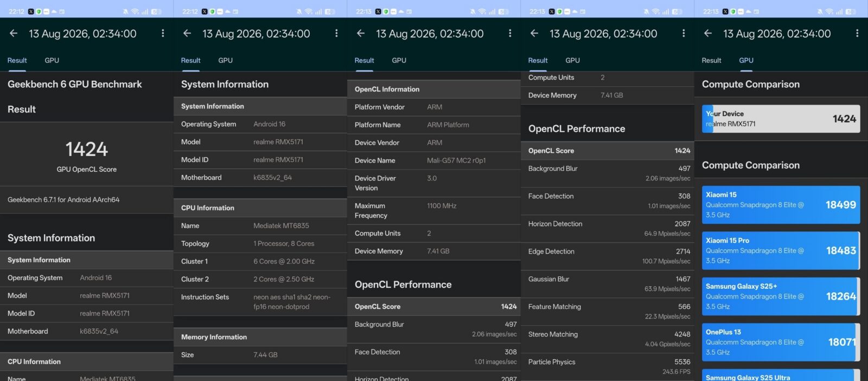Open the Xiaomi 15 comparison card
The height and width of the screenshot is (381, 868).
[781, 205]
